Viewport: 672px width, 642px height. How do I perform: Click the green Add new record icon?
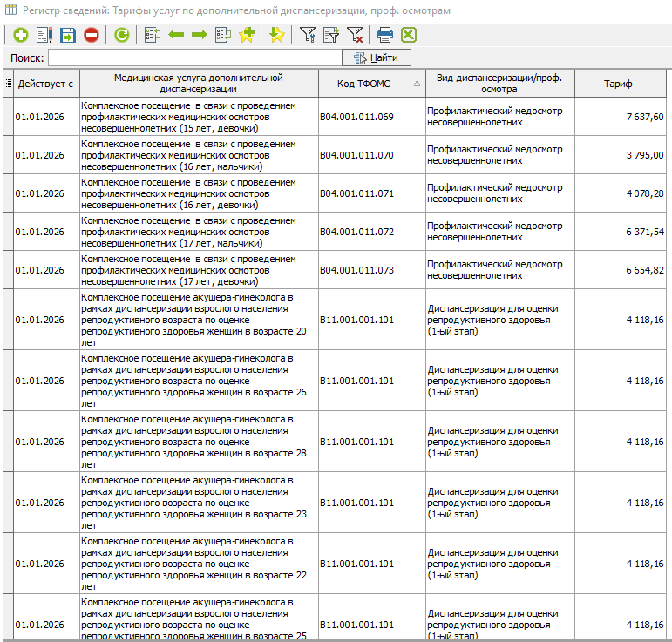20,35
